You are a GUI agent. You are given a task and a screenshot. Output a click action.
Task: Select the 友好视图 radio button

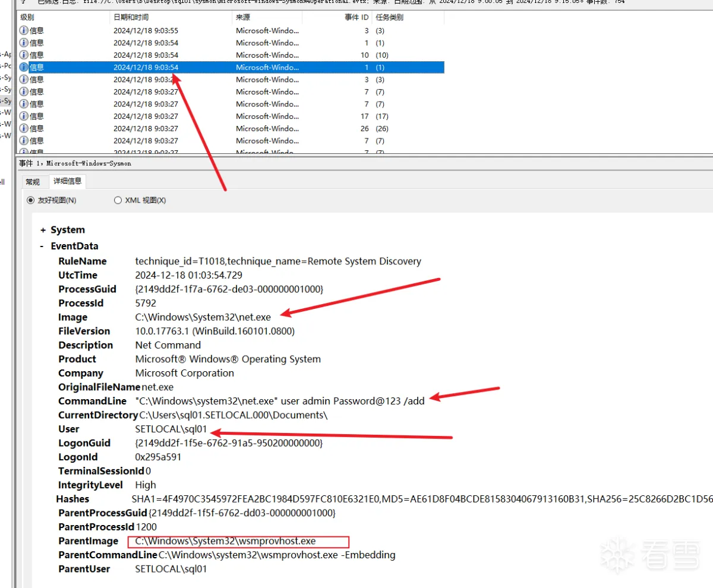tap(30, 200)
